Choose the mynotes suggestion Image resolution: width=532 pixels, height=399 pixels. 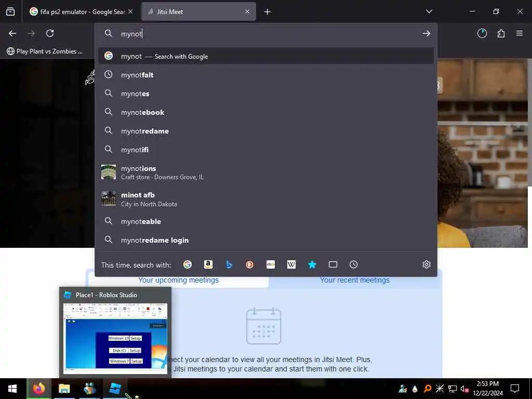tap(266, 94)
